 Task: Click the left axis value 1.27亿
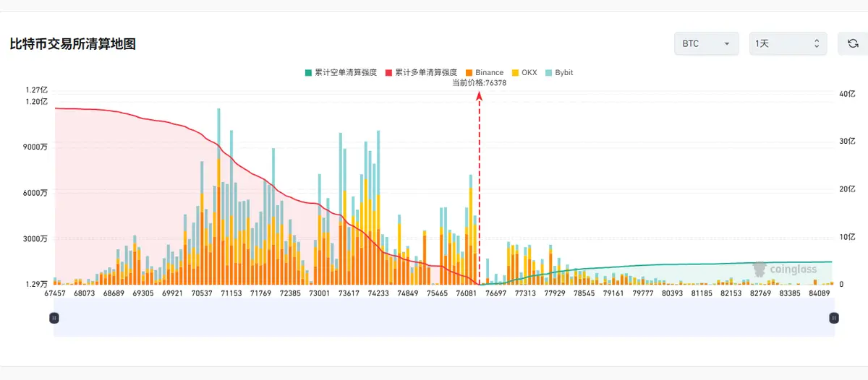coord(36,90)
